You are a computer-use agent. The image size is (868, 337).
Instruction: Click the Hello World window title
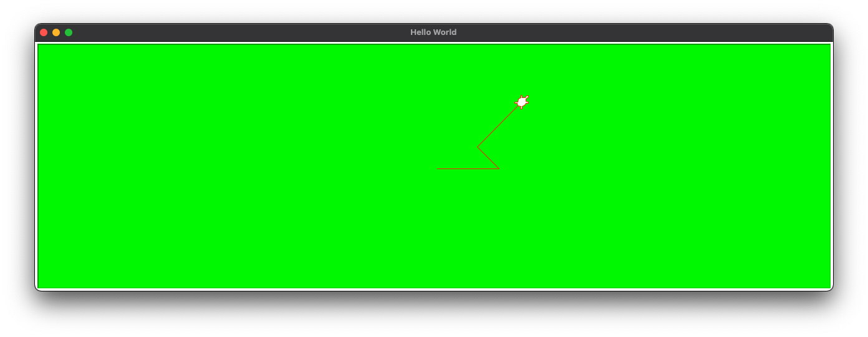pyautogui.click(x=433, y=32)
